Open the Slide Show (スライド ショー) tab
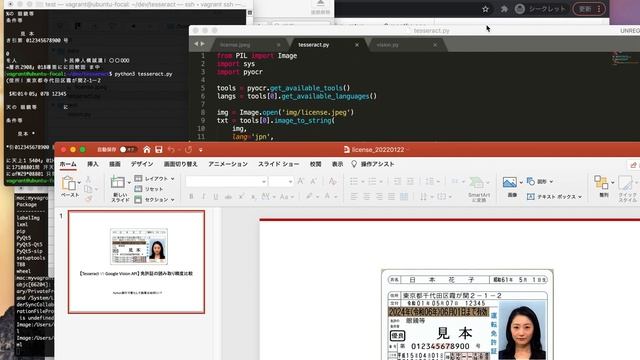The height and width of the screenshot is (360, 640). tap(278, 164)
